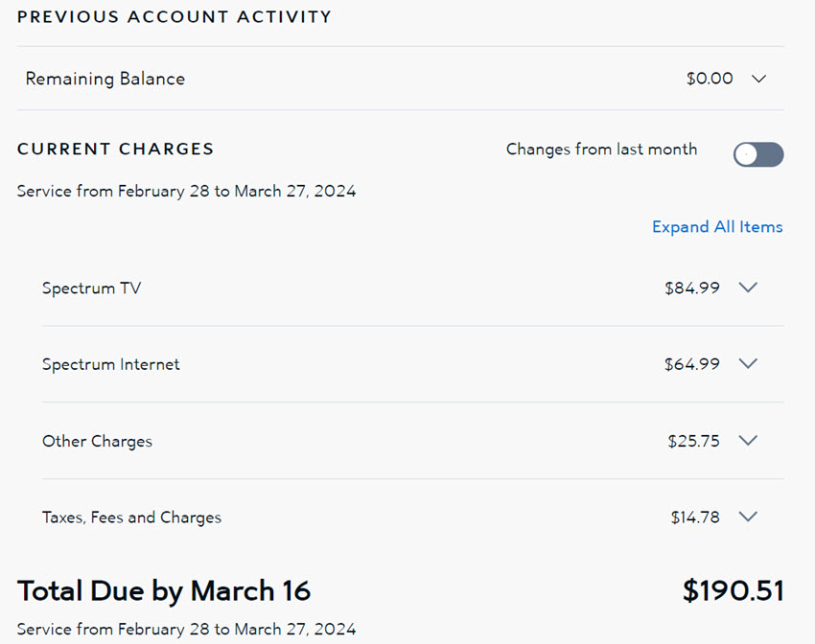The image size is (815, 644).
Task: Click the $25.75 Other Charges amount
Action: pyautogui.click(x=694, y=442)
